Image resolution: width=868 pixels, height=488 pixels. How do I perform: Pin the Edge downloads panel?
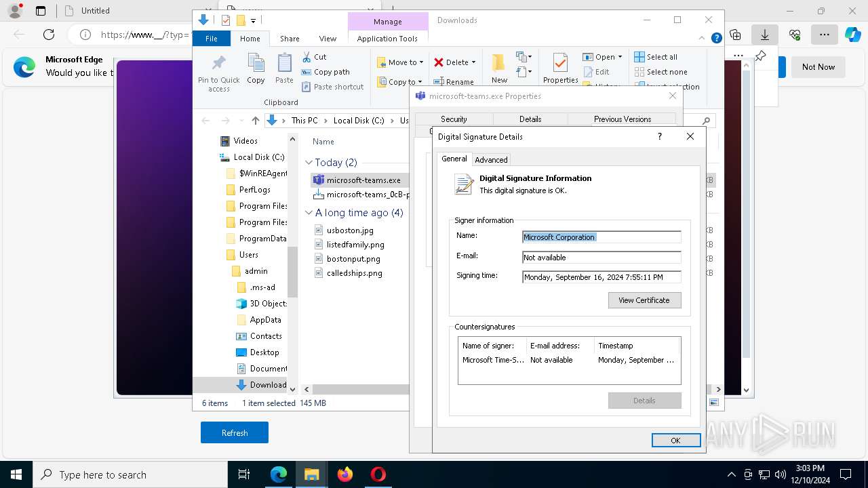[760, 56]
